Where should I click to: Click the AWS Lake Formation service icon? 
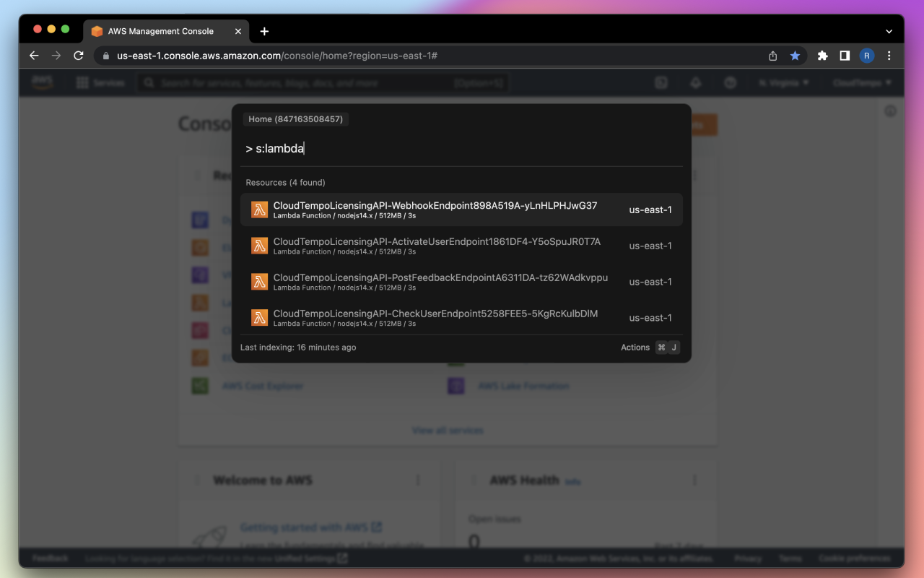pyautogui.click(x=456, y=386)
